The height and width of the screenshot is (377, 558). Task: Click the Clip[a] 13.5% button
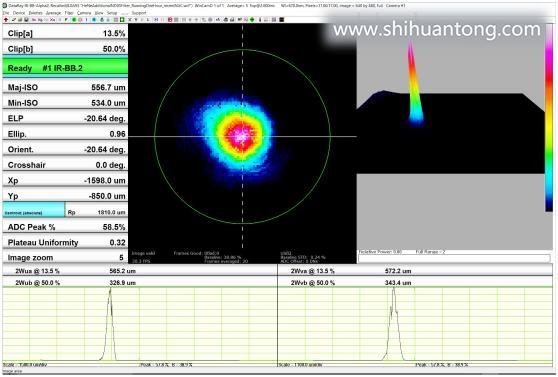click(65, 33)
